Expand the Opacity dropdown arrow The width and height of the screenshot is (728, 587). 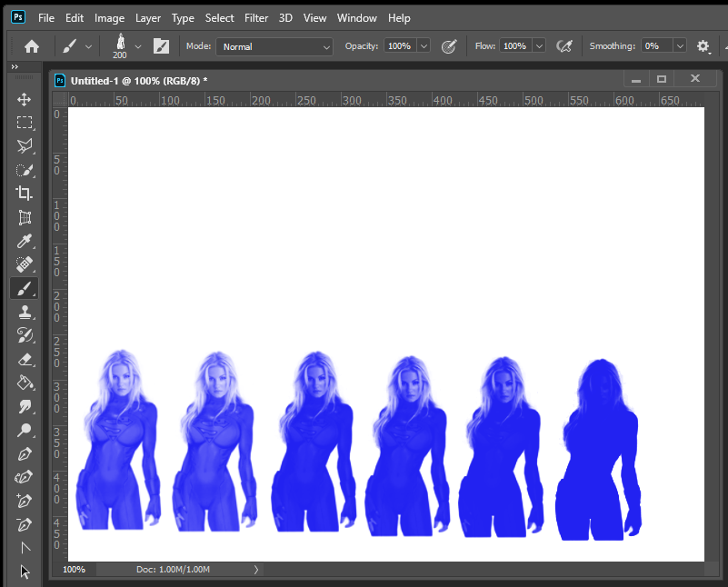(423, 45)
